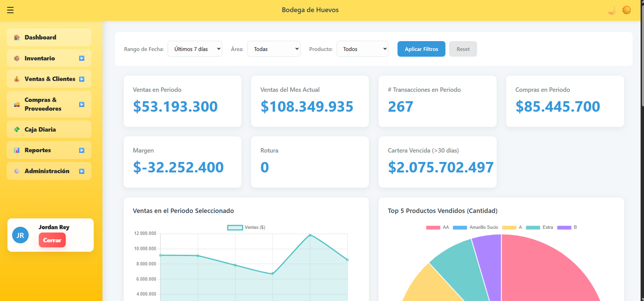The width and height of the screenshot is (644, 301).
Task: Click the Aplicar Filtros button
Action: pyautogui.click(x=421, y=49)
